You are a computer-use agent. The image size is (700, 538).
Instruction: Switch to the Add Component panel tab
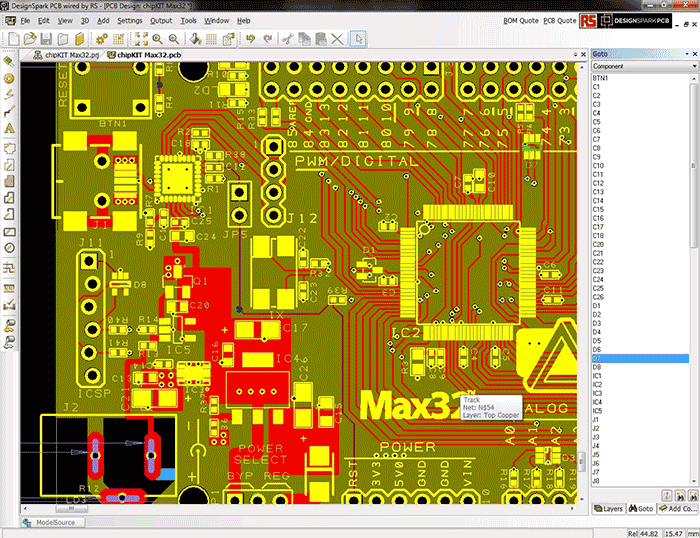point(678,509)
